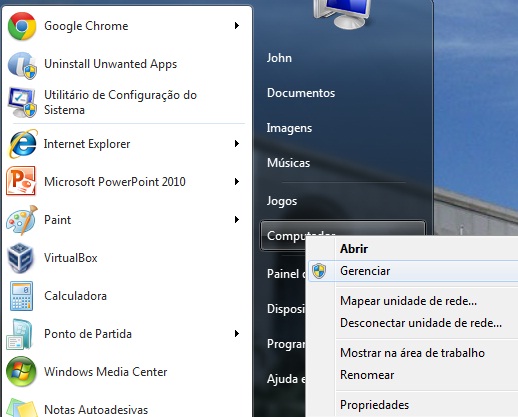The height and width of the screenshot is (417, 518).
Task: Click the Notas Autoadesivas label
Action: tap(96, 410)
